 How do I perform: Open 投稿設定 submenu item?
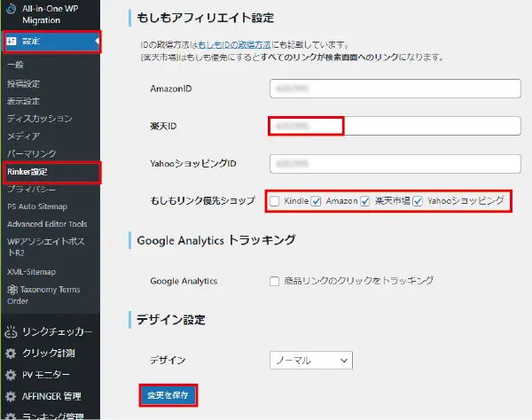[23, 83]
